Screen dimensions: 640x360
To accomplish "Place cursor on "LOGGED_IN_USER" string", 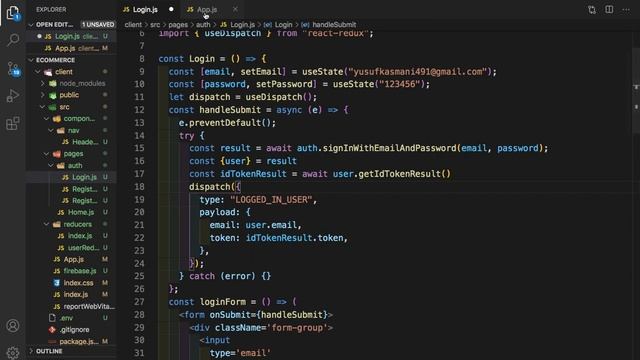I will 271,200.
